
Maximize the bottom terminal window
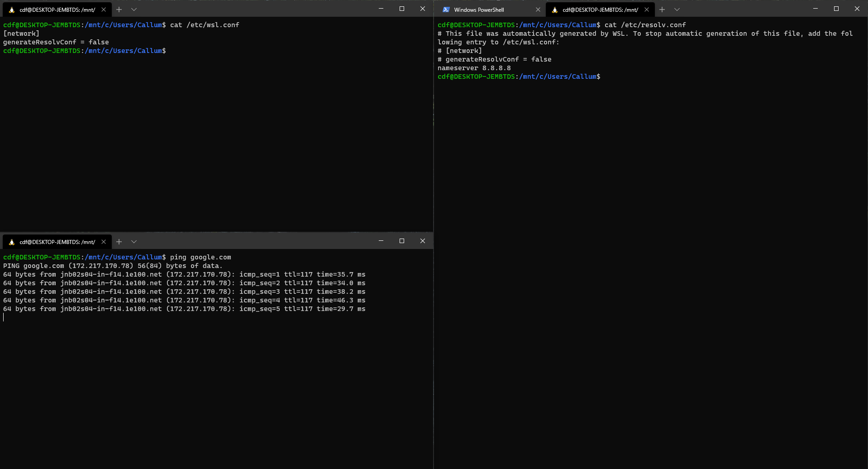pos(401,241)
